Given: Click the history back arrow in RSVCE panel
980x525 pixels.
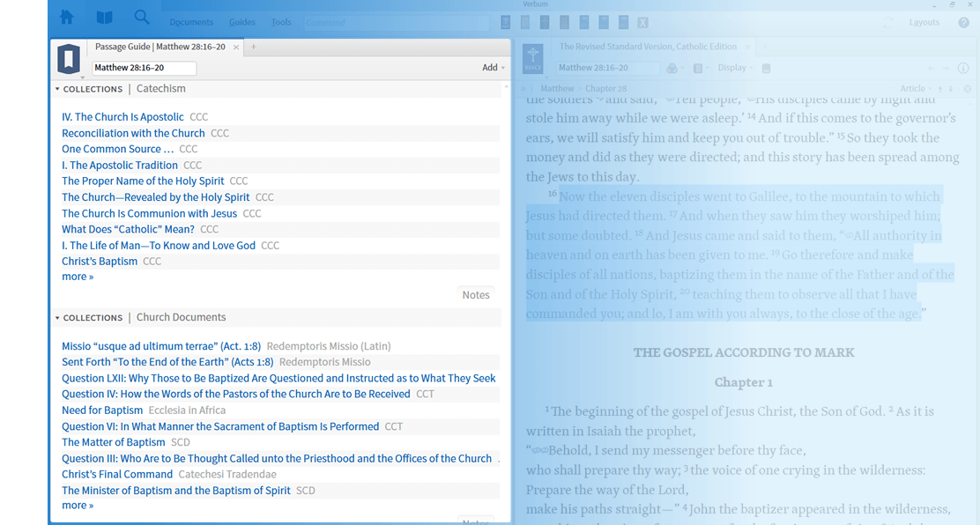Looking at the screenshot, I should click(932, 68).
